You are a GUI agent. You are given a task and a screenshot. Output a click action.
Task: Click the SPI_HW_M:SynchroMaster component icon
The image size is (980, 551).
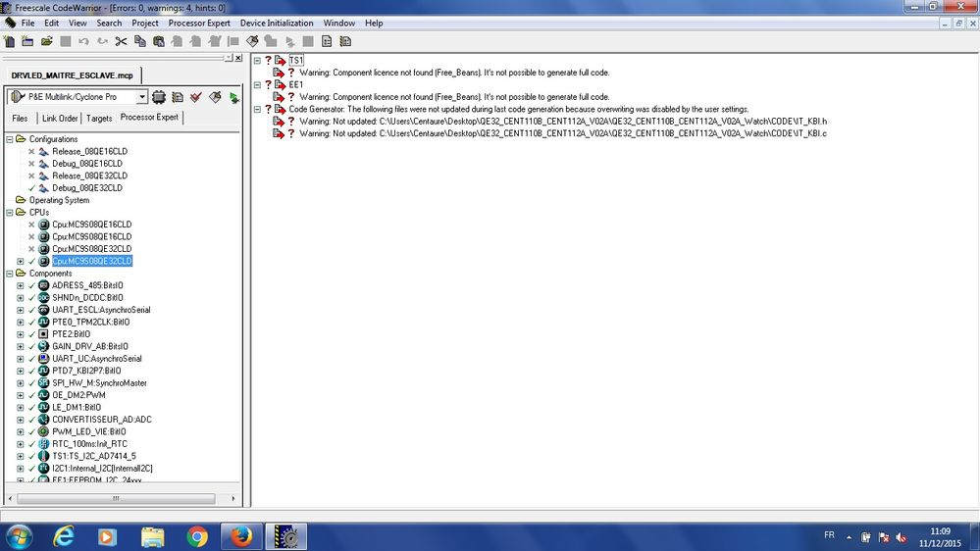coord(44,383)
